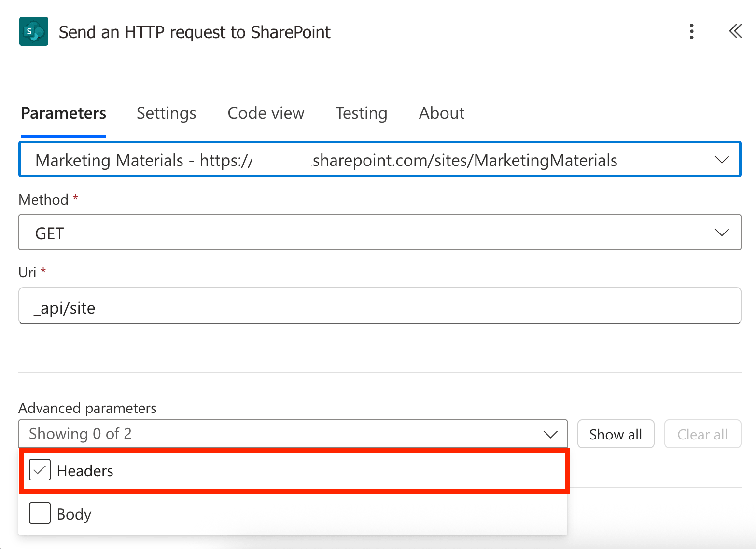Image resolution: width=756 pixels, height=549 pixels.
Task: Click the Uri input field with _api/site
Action: [380, 306]
